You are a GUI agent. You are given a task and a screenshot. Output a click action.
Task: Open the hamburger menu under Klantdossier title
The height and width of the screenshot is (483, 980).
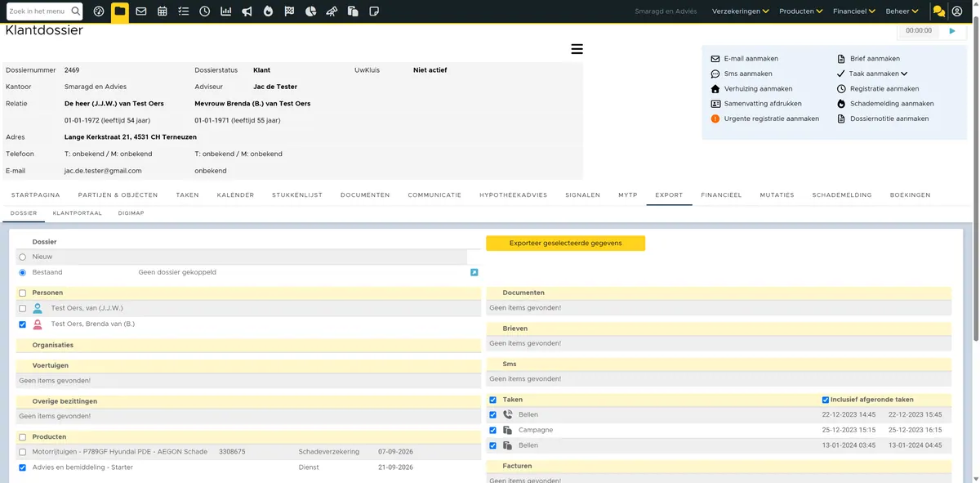(577, 49)
